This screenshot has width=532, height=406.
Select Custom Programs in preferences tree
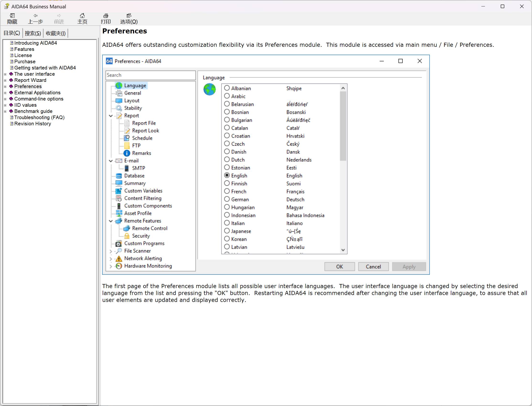click(x=144, y=243)
